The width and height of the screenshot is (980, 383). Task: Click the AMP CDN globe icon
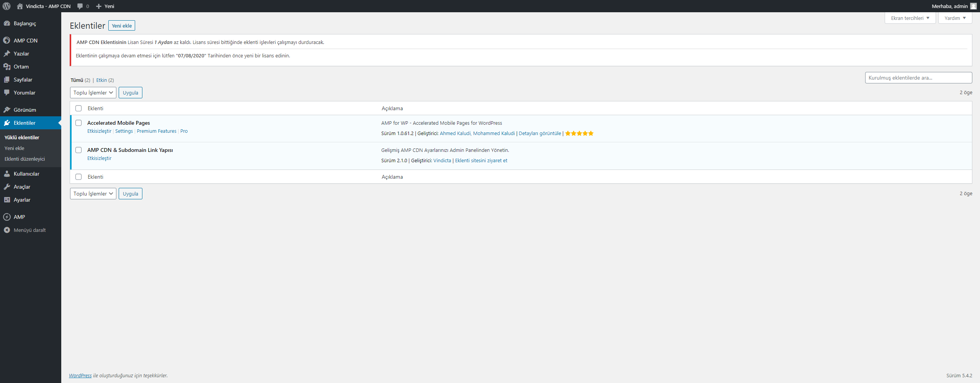point(7,41)
